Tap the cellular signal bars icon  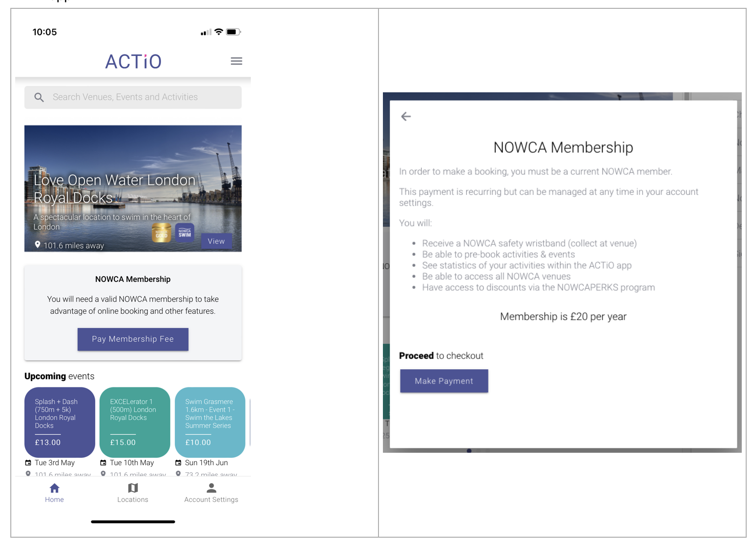point(206,32)
